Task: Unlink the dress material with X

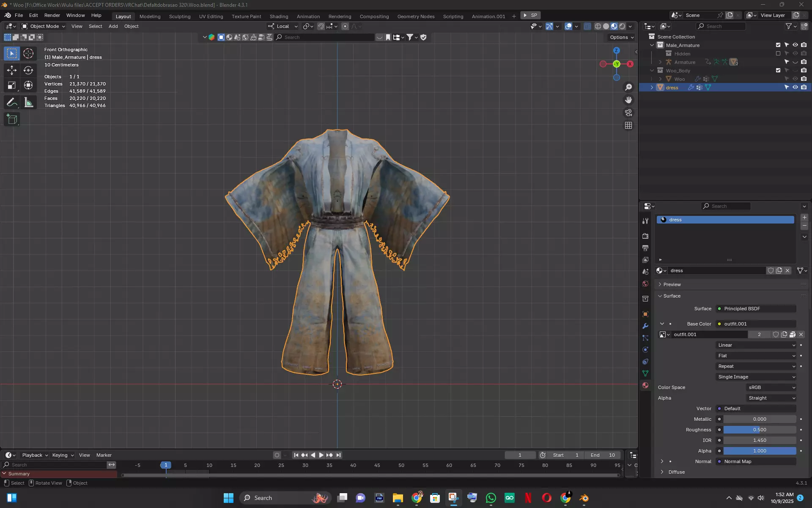Action: click(787, 271)
